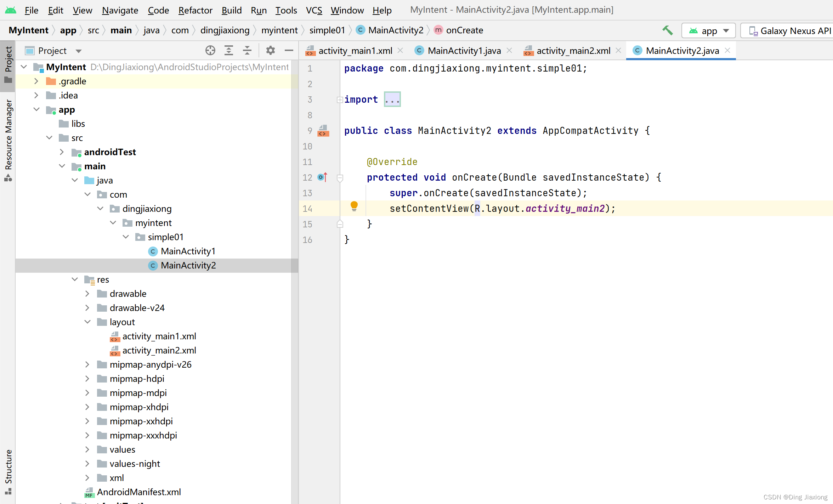Open the Resource Manager sidebar tab

coord(8,141)
